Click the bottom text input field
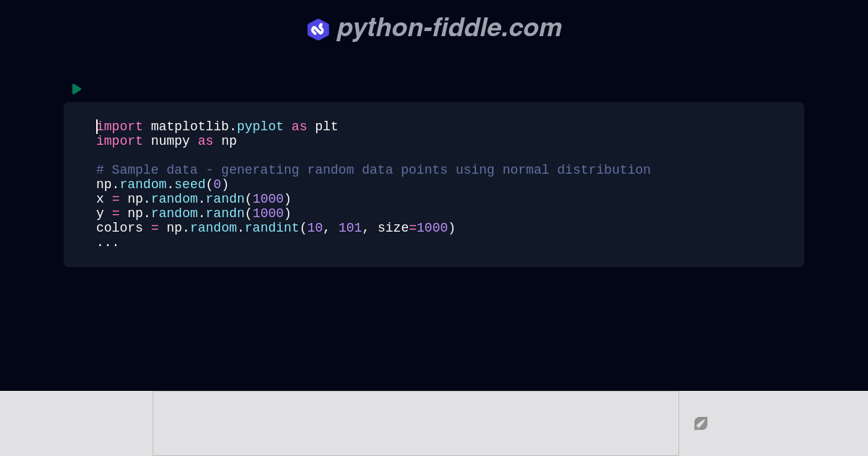 [x=416, y=423]
